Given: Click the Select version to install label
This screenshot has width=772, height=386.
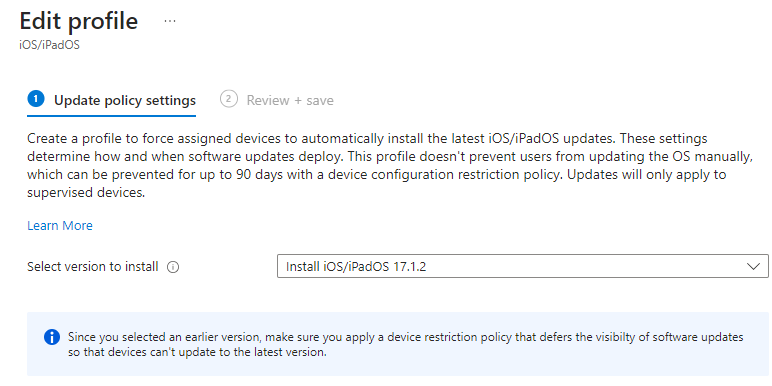Looking at the screenshot, I should (93, 267).
